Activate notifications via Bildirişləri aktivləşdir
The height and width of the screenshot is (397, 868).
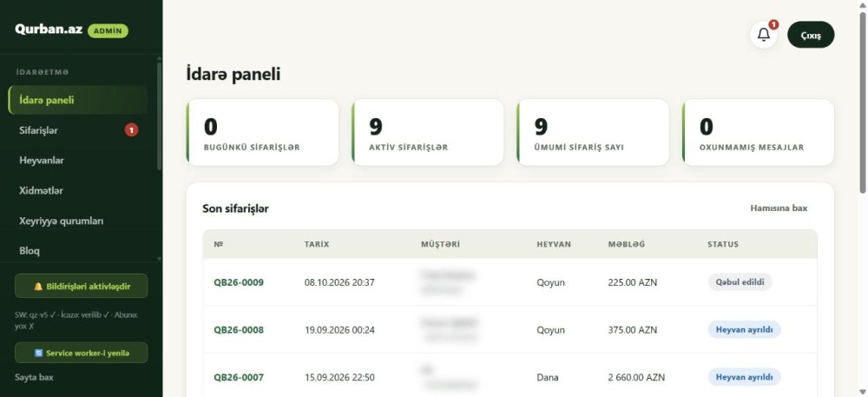point(82,287)
